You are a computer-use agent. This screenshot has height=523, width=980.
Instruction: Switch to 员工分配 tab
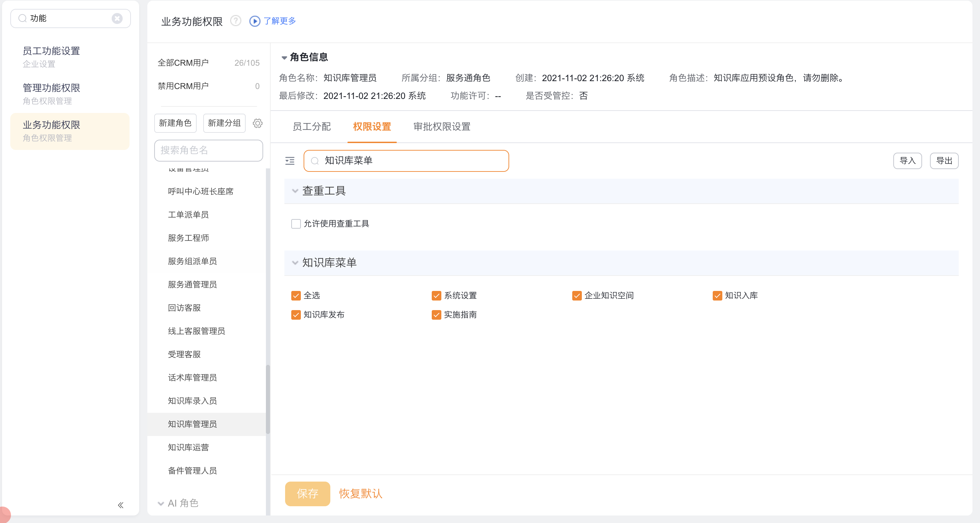pyautogui.click(x=311, y=127)
